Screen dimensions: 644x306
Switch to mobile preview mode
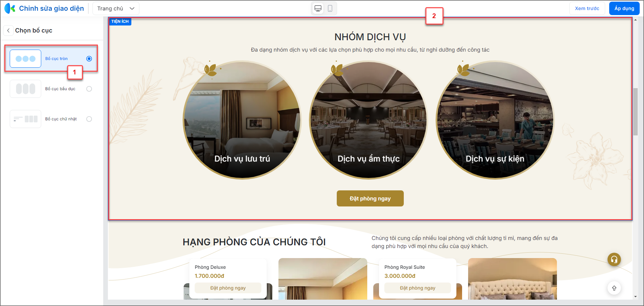330,8
